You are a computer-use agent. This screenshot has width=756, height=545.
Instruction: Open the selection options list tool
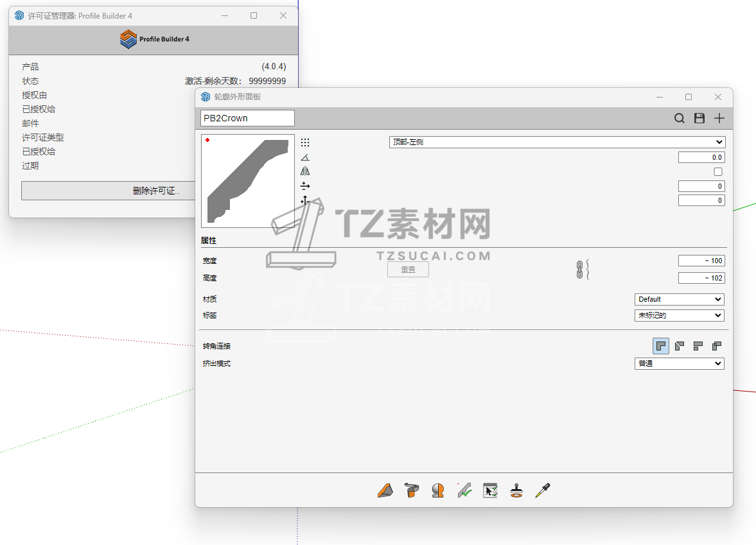tap(490, 490)
